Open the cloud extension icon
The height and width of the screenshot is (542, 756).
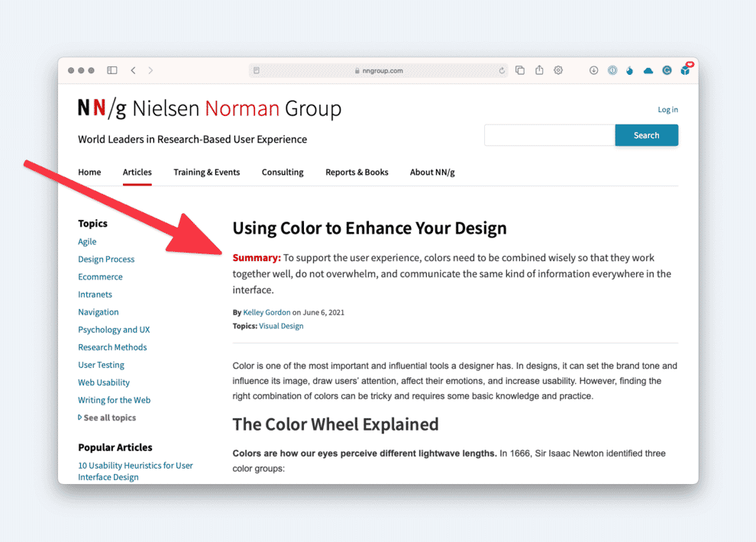(x=648, y=71)
